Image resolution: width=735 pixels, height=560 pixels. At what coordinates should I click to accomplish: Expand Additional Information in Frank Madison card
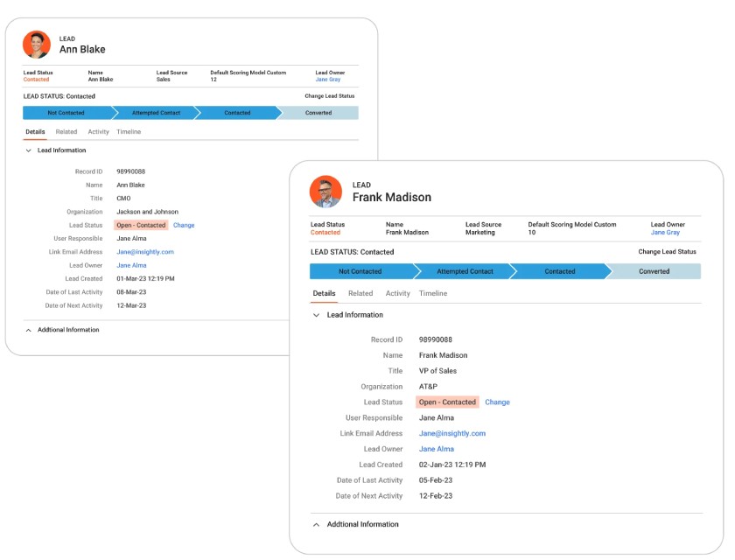(317, 524)
